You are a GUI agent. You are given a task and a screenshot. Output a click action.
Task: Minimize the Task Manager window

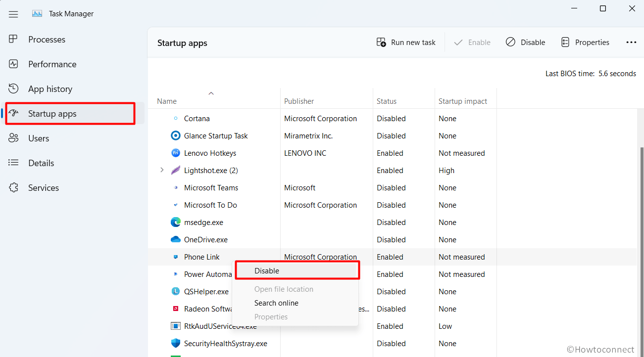tap(574, 8)
